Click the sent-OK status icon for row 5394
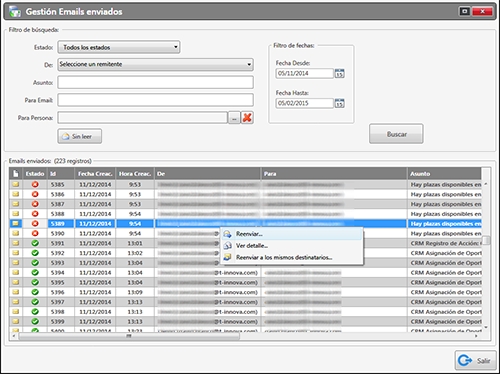Image resolution: width=500 pixels, height=374 pixels. click(35, 272)
